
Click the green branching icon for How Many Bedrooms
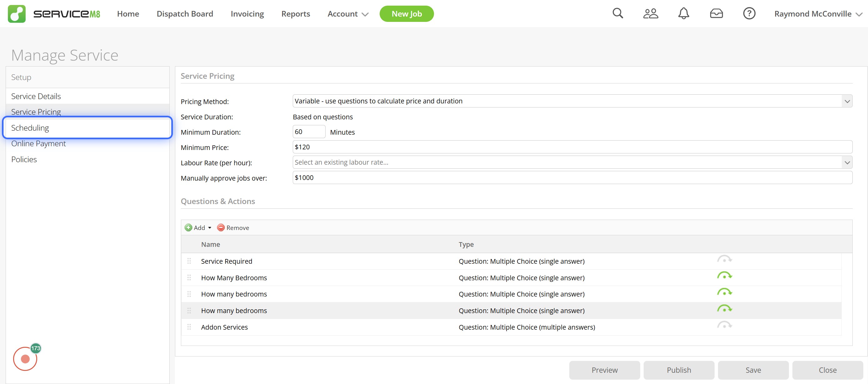[724, 276]
